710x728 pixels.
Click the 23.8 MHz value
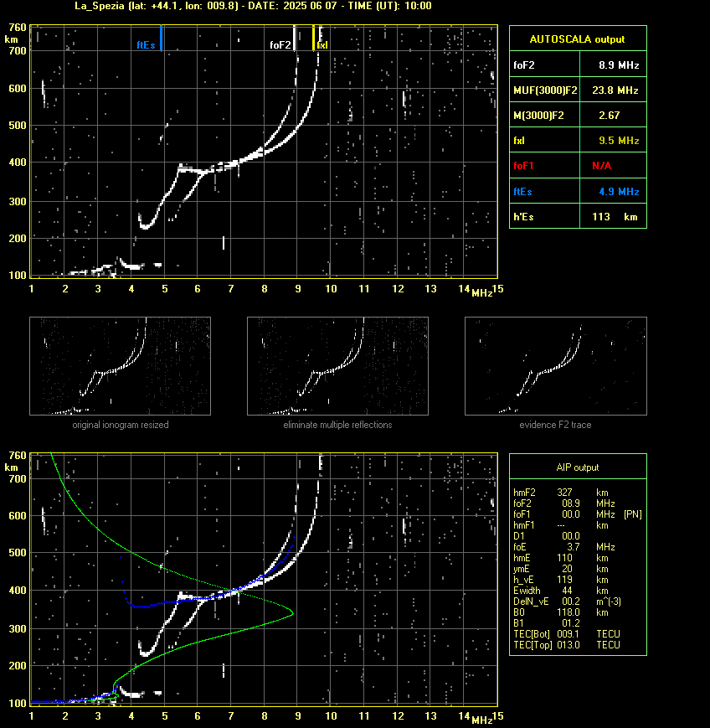[615, 90]
